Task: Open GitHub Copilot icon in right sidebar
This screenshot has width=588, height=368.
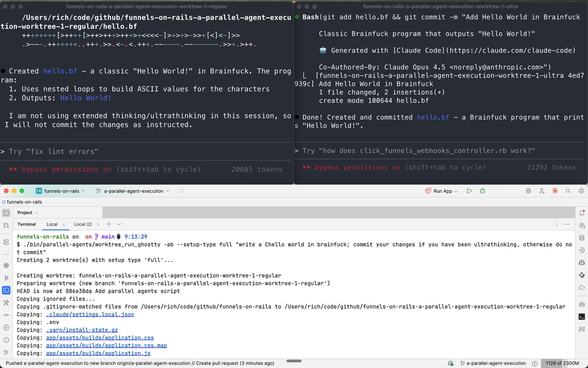Action: 582,263
